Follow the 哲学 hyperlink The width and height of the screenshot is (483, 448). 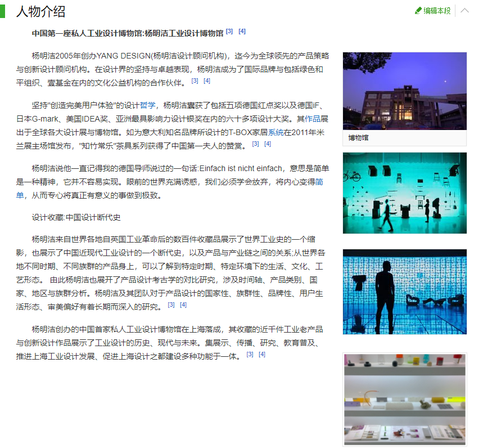(147, 105)
